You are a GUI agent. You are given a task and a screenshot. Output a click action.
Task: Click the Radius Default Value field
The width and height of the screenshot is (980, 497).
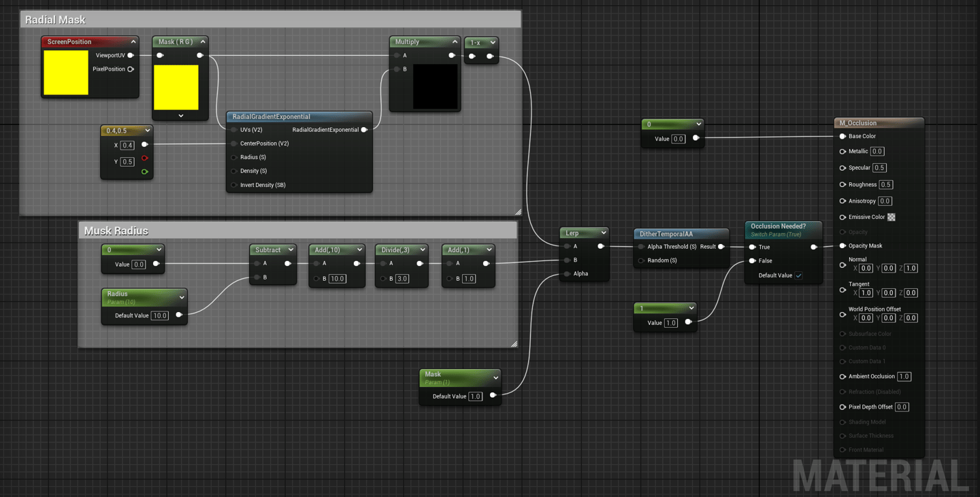(159, 315)
